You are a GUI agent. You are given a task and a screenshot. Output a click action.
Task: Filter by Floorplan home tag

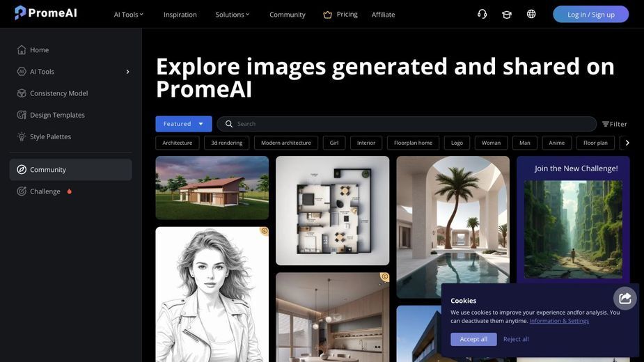click(413, 143)
